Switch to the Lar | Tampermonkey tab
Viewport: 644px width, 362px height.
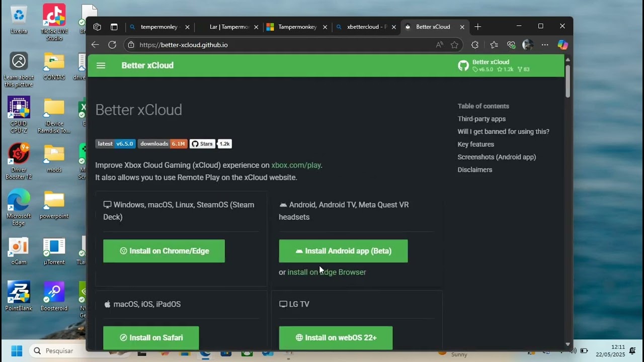point(229,27)
